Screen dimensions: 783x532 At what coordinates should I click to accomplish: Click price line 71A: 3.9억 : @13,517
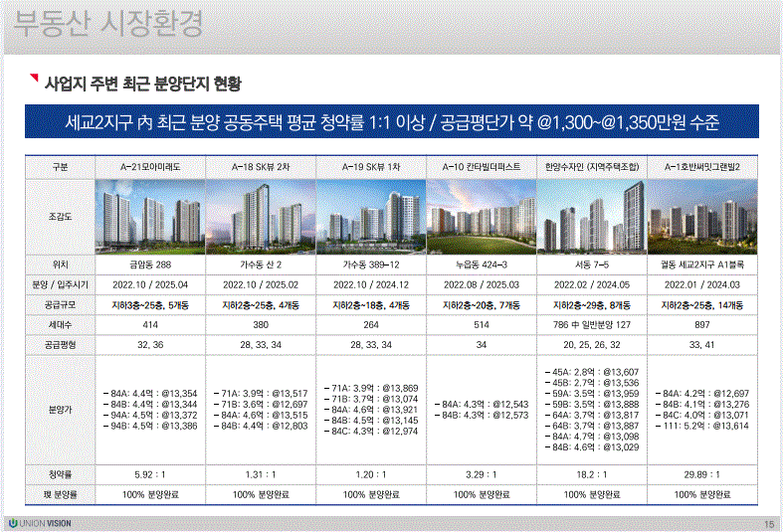[261, 394]
